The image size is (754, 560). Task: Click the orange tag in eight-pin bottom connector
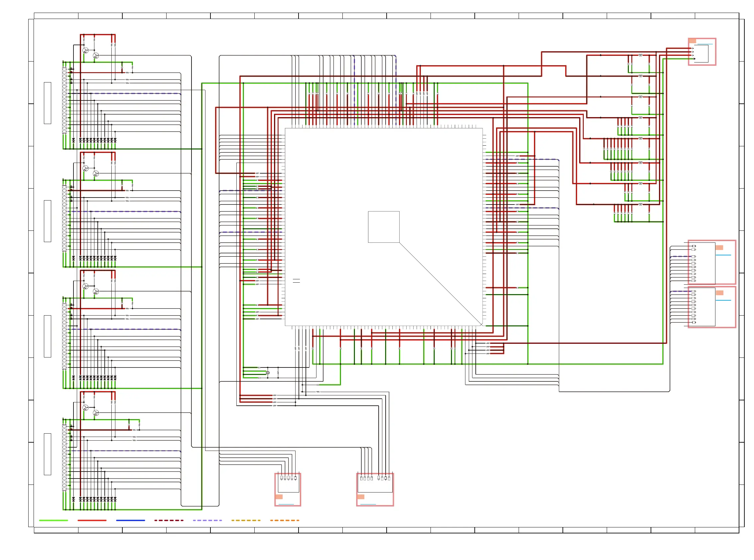tap(361, 496)
